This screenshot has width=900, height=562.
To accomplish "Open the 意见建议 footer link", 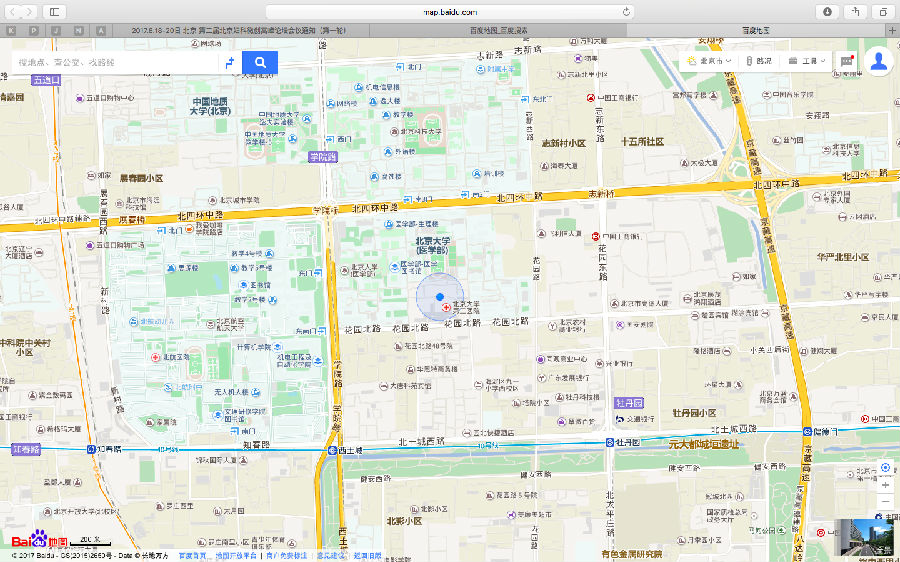I will pos(331,556).
